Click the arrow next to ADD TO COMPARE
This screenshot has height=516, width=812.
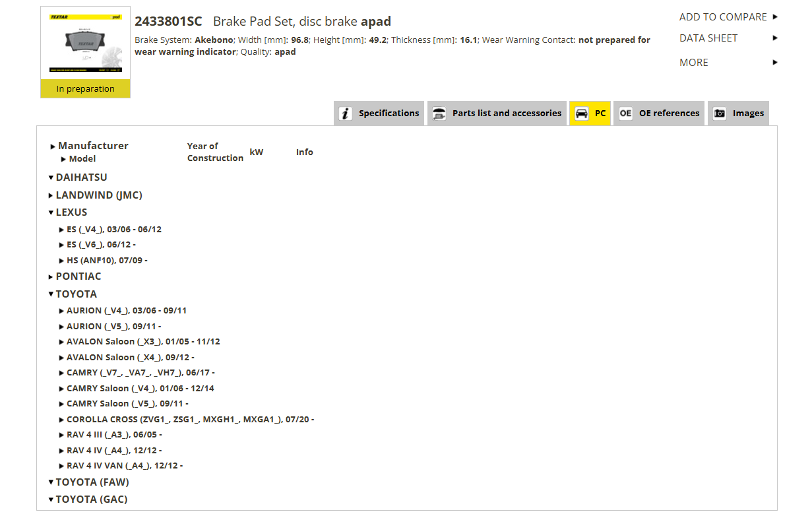pyautogui.click(x=775, y=17)
